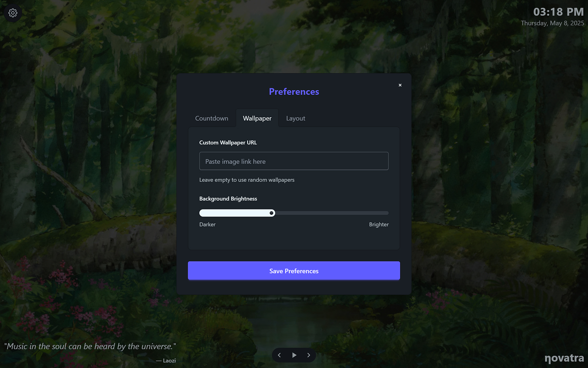588x368 pixels.
Task: Click the filled part of brightness slider
Action: click(x=234, y=213)
